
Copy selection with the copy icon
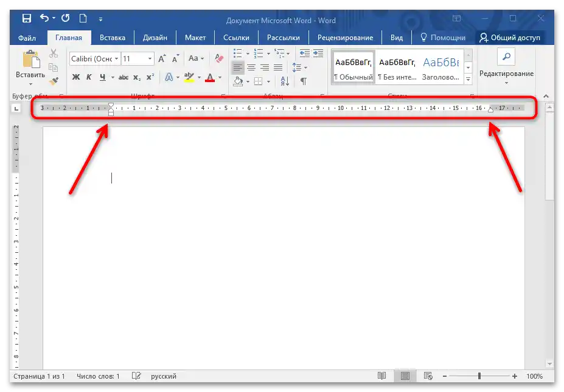[53, 67]
